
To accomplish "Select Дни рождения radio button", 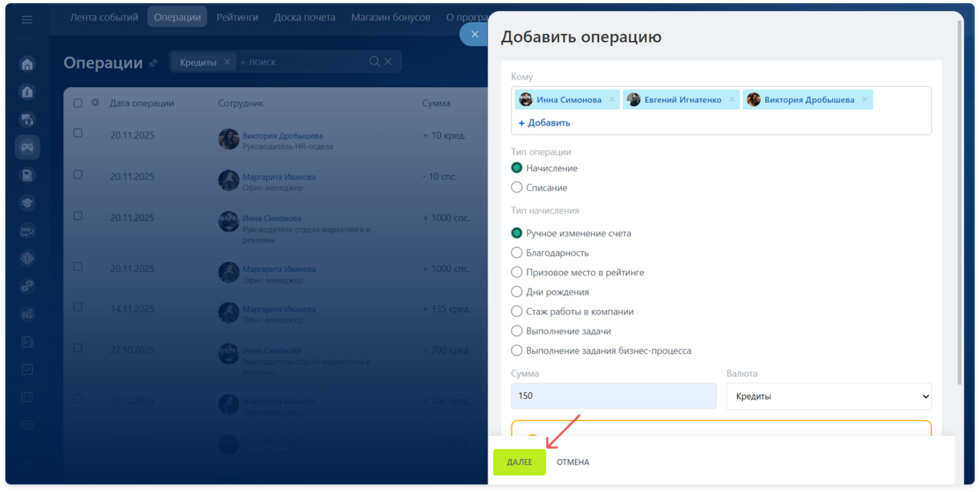I will click(517, 292).
